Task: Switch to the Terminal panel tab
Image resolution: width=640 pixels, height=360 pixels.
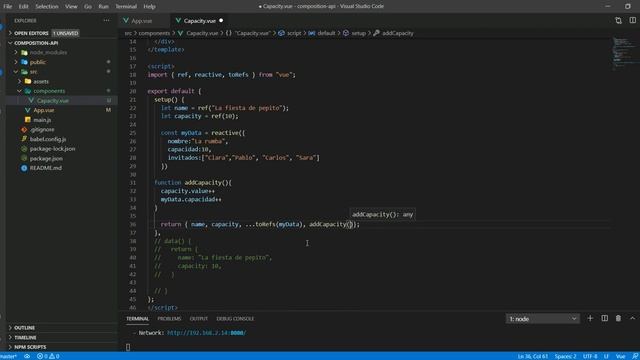Action: point(137,319)
